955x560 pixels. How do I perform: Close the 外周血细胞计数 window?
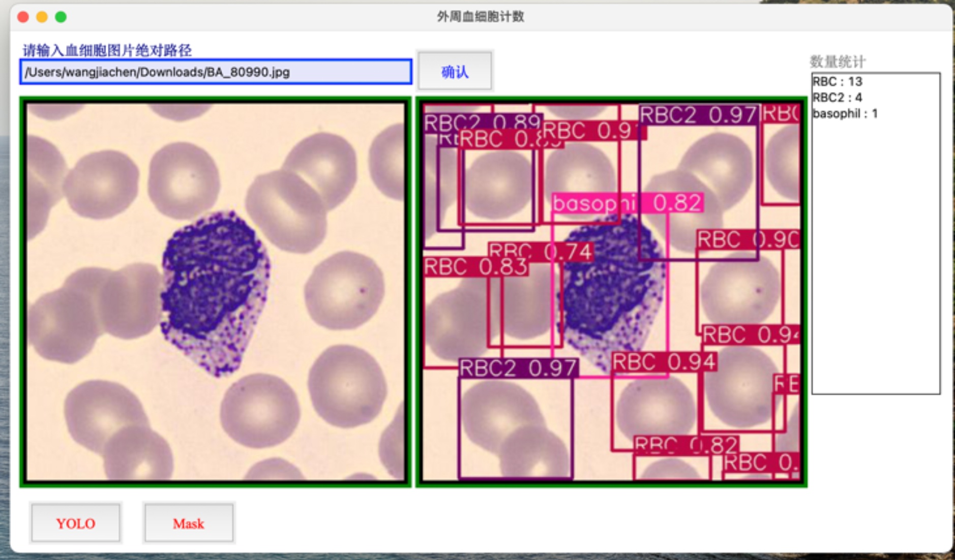tap(23, 17)
